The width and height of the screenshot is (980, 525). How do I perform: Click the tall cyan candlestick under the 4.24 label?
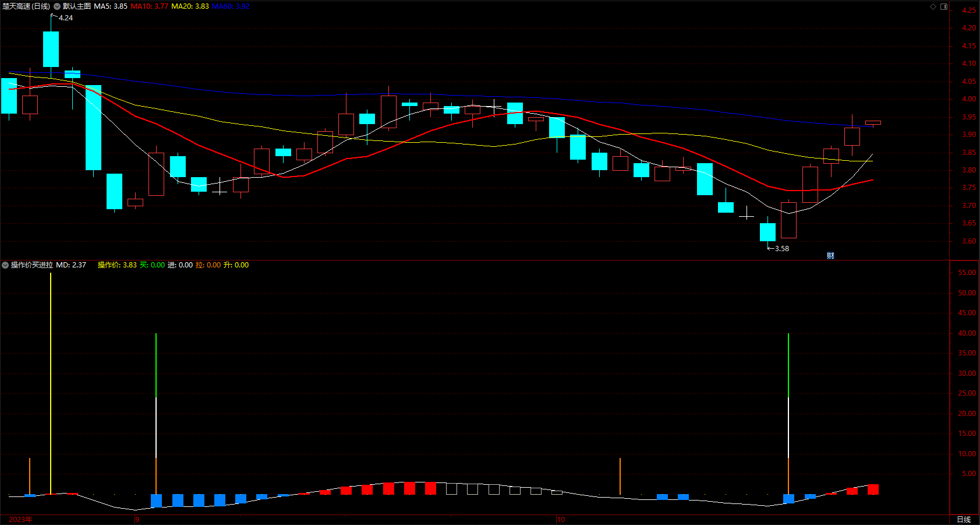click(51, 49)
